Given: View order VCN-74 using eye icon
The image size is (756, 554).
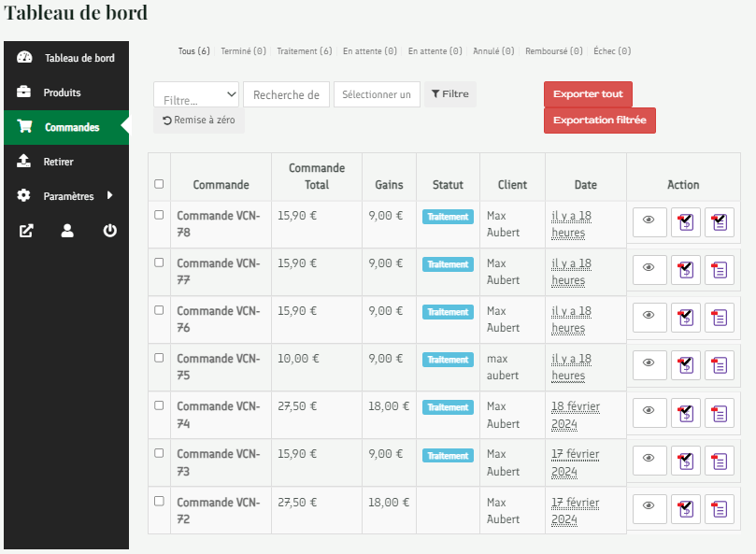Looking at the screenshot, I should tap(649, 413).
